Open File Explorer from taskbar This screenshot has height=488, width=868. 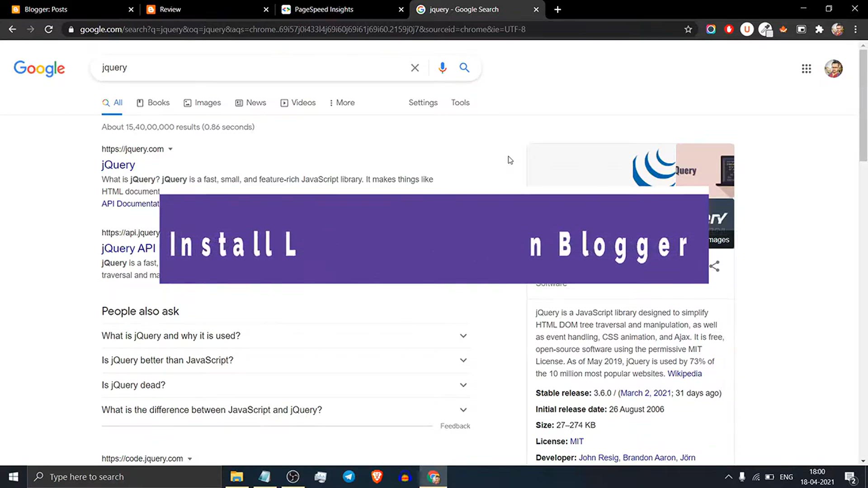236,477
